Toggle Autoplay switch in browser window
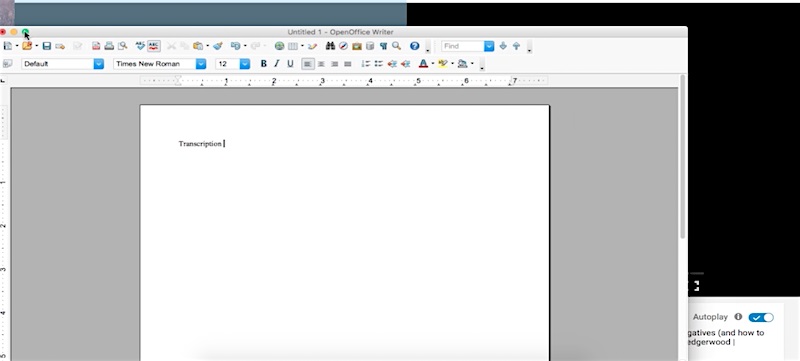The width and height of the screenshot is (800, 361). (761, 317)
